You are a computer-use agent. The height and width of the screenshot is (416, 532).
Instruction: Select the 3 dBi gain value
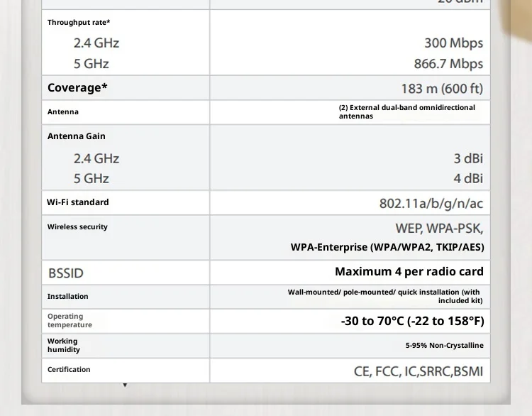click(468, 158)
